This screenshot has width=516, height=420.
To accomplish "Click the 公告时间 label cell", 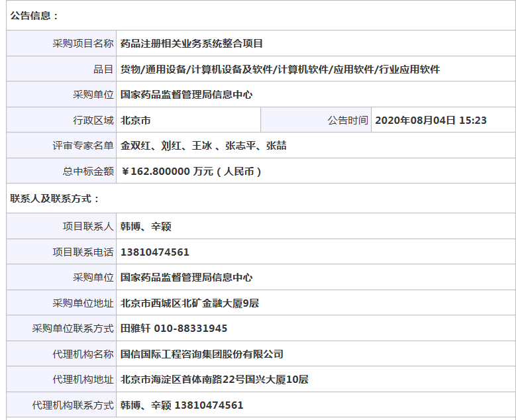I will (x=316, y=120).
